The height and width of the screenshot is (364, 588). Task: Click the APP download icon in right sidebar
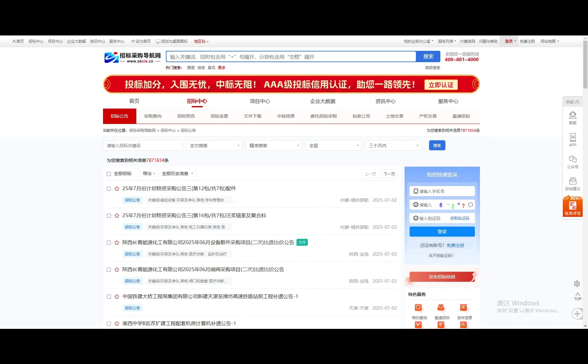click(x=573, y=139)
